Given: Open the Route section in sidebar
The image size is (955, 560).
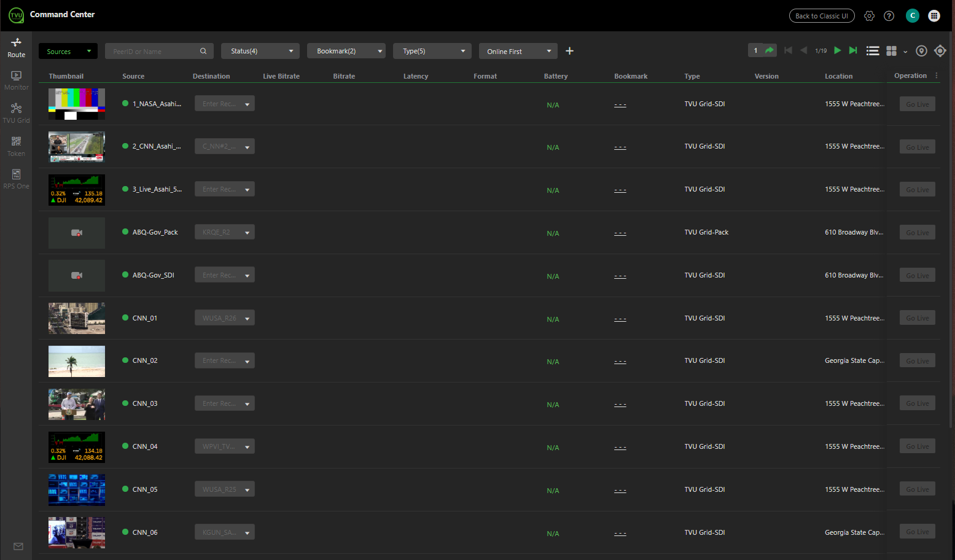Looking at the screenshot, I should (x=16, y=47).
